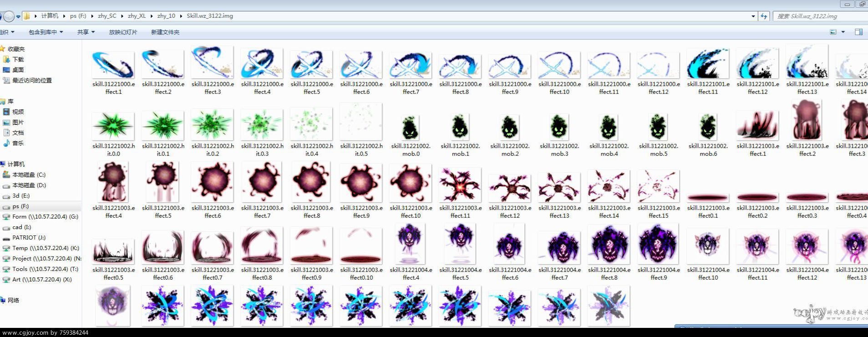
Task: Select thumbnail skill.31221002.hit.0.3
Action: tap(262, 125)
